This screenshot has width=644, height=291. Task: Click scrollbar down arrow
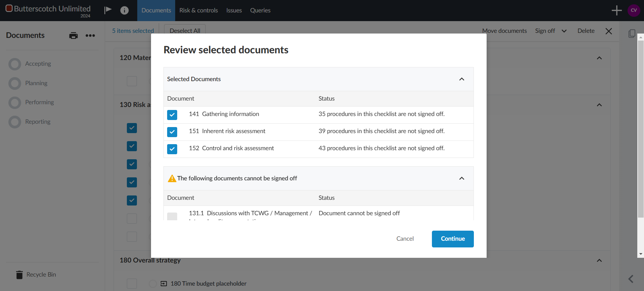[x=641, y=254]
